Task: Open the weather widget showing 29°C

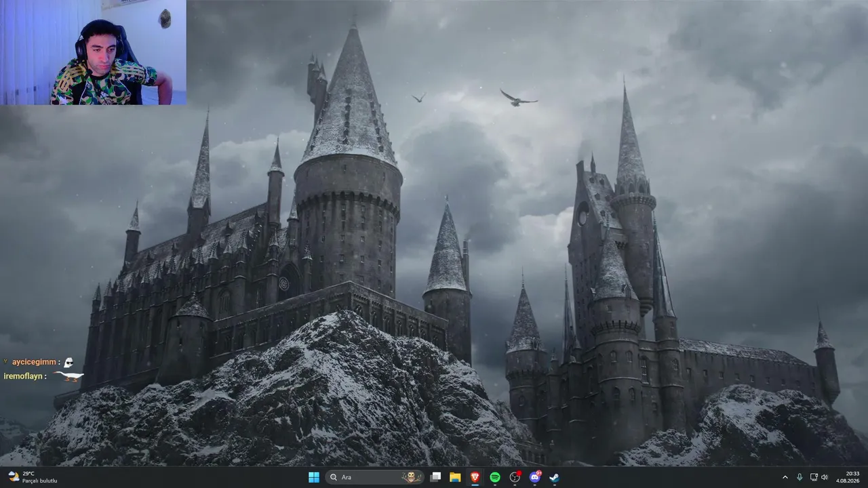Action: (33, 477)
